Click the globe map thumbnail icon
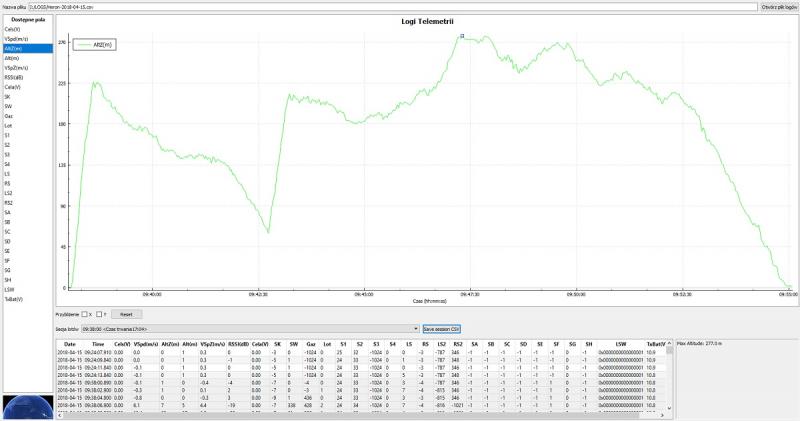The image size is (800, 421). (x=27, y=407)
